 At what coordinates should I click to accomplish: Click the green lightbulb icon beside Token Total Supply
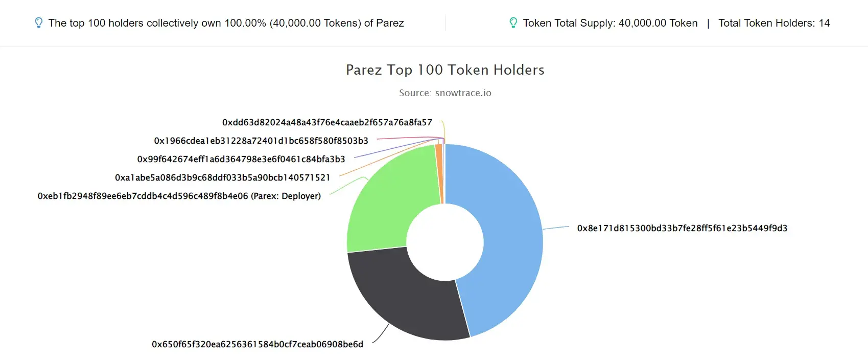pyautogui.click(x=513, y=23)
